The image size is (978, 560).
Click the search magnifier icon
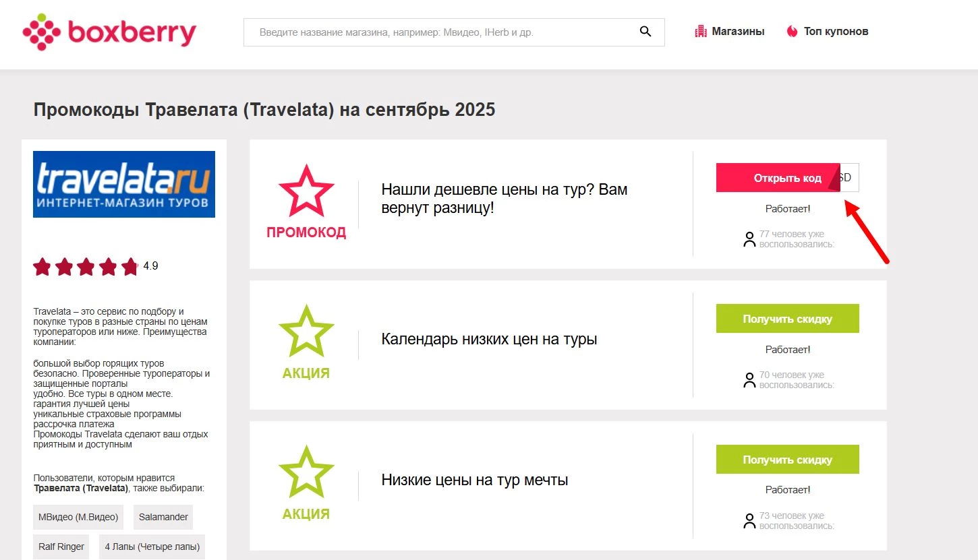click(x=644, y=31)
